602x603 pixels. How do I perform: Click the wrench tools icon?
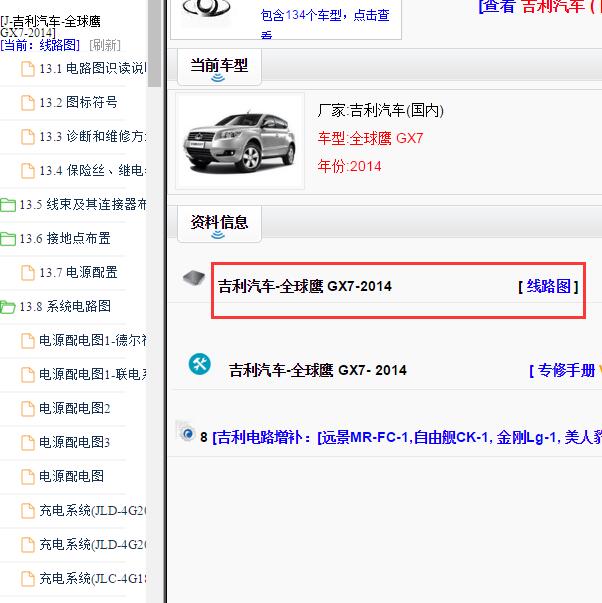click(x=200, y=364)
